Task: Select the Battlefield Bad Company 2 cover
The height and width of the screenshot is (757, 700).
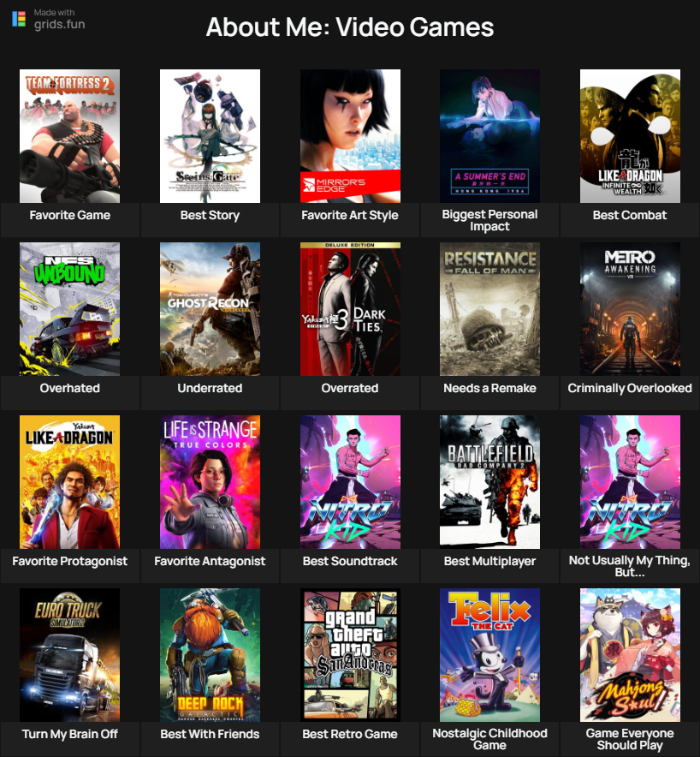Action: pos(489,482)
